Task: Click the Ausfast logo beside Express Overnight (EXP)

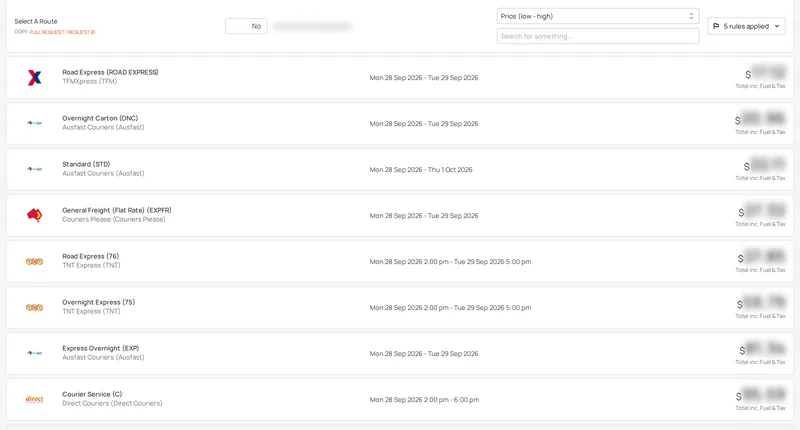Action: [x=34, y=353]
